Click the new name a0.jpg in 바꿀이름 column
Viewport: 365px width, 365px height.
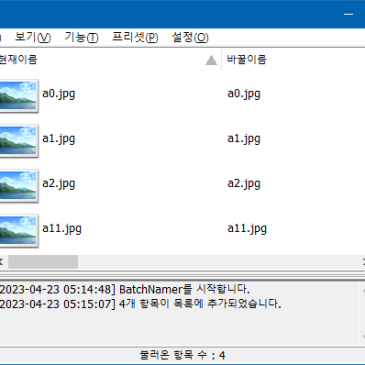pos(244,94)
